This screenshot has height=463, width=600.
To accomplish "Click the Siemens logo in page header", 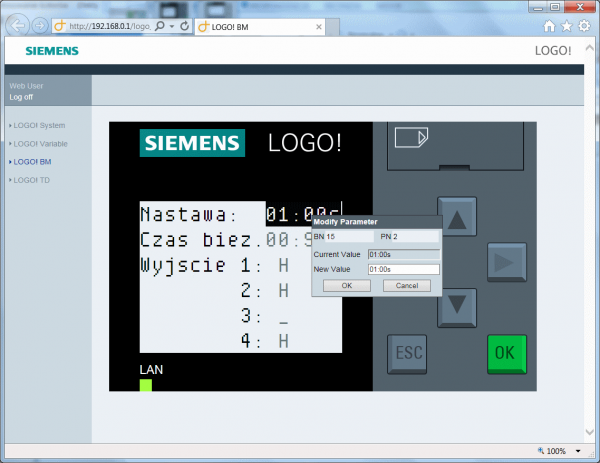I will coord(52,51).
